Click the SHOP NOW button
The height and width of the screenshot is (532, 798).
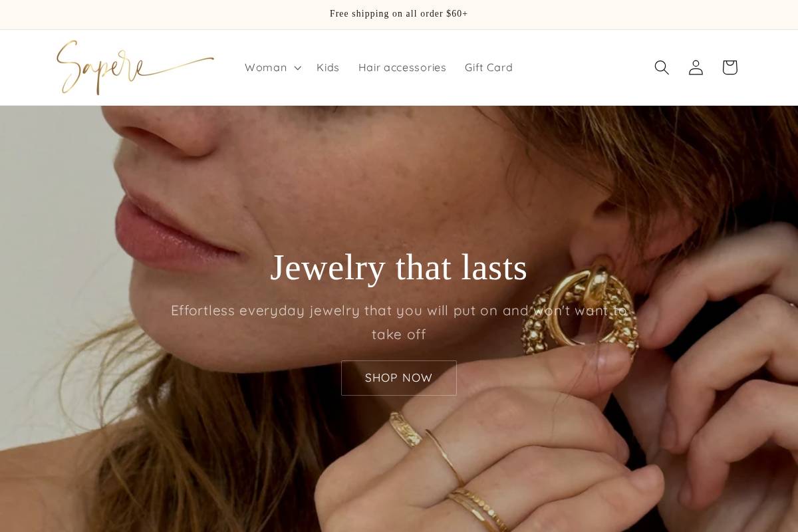point(398,378)
